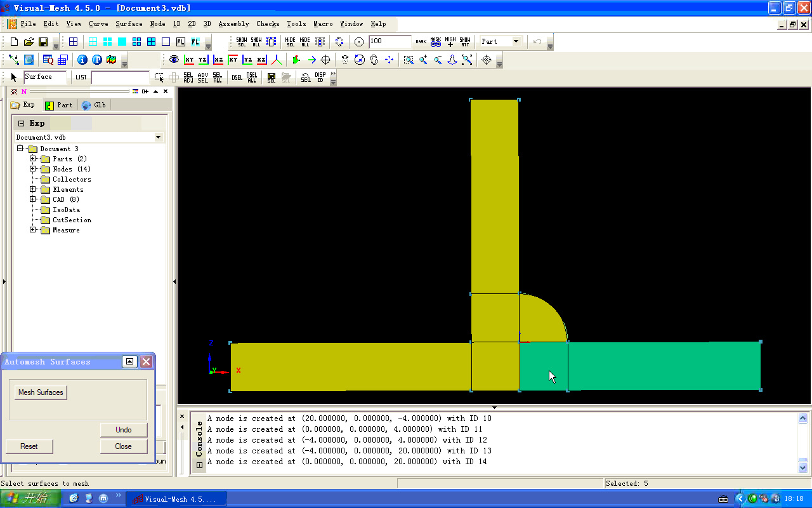Expand the Measure tree node
The height and width of the screenshot is (508, 812).
click(x=32, y=230)
